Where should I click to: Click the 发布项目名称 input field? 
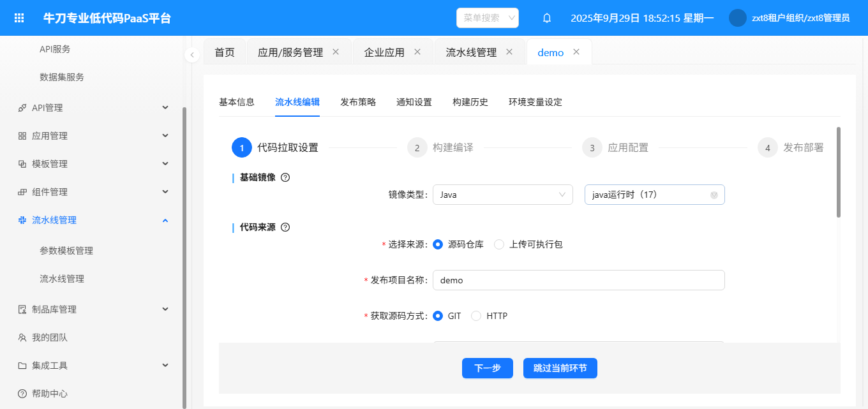coord(578,280)
